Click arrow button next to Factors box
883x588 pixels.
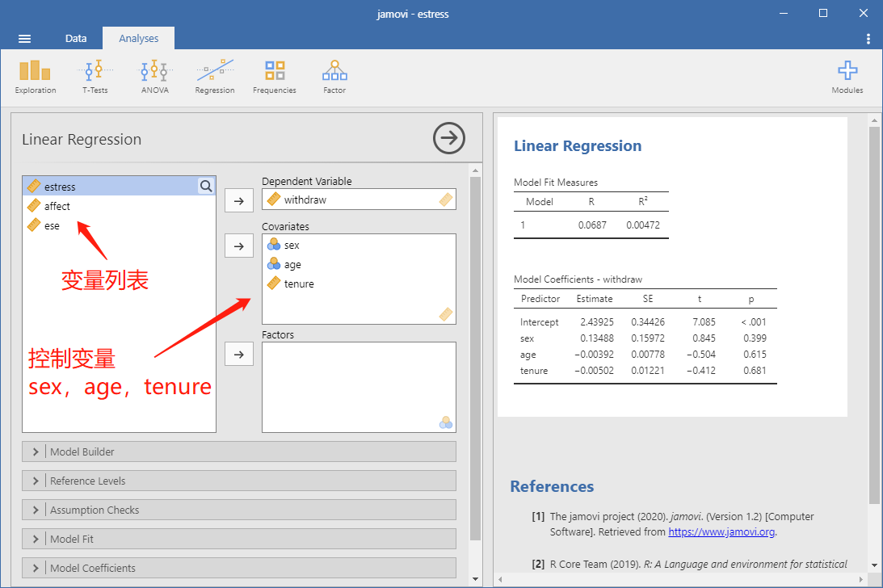239,355
